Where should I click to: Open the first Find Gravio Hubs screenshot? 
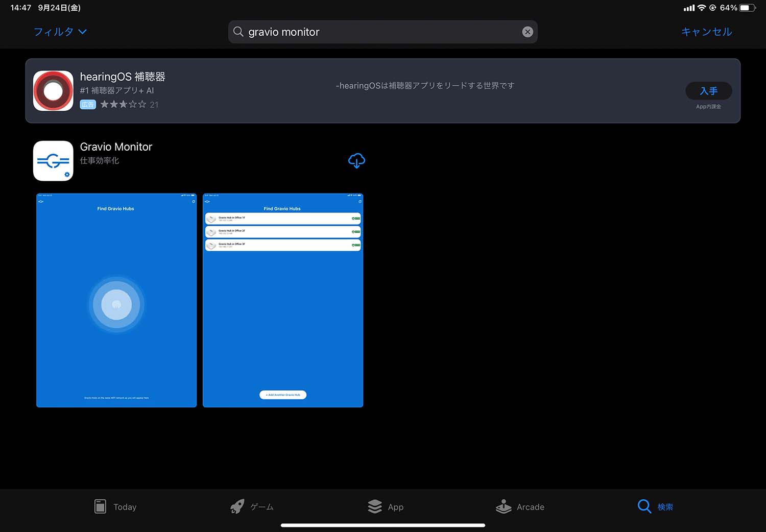pos(116,300)
